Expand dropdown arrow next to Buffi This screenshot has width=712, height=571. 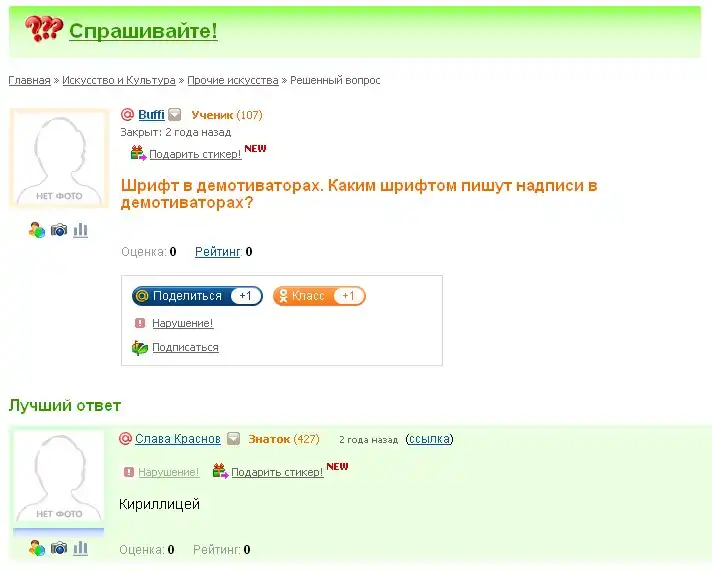point(175,115)
